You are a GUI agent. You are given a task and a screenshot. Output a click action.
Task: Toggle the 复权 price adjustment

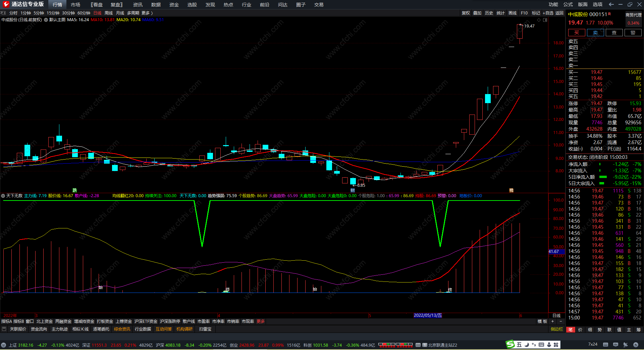(x=466, y=13)
